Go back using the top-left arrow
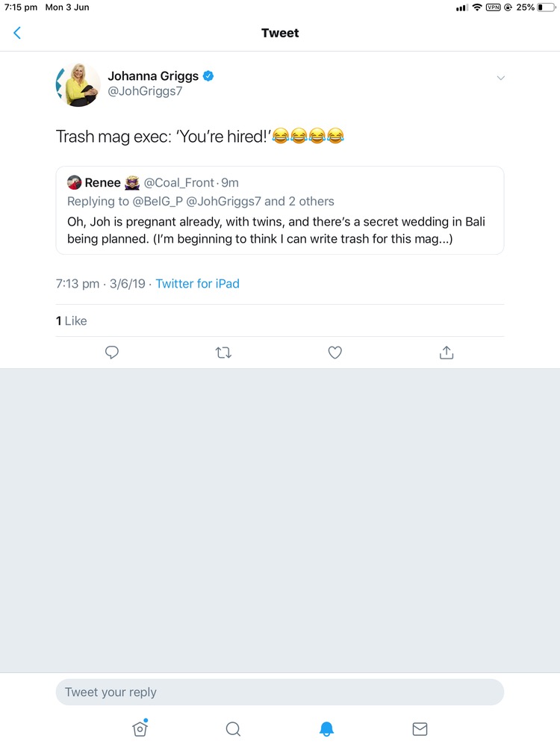Image resolution: width=560 pixels, height=747 pixels. pyautogui.click(x=17, y=33)
